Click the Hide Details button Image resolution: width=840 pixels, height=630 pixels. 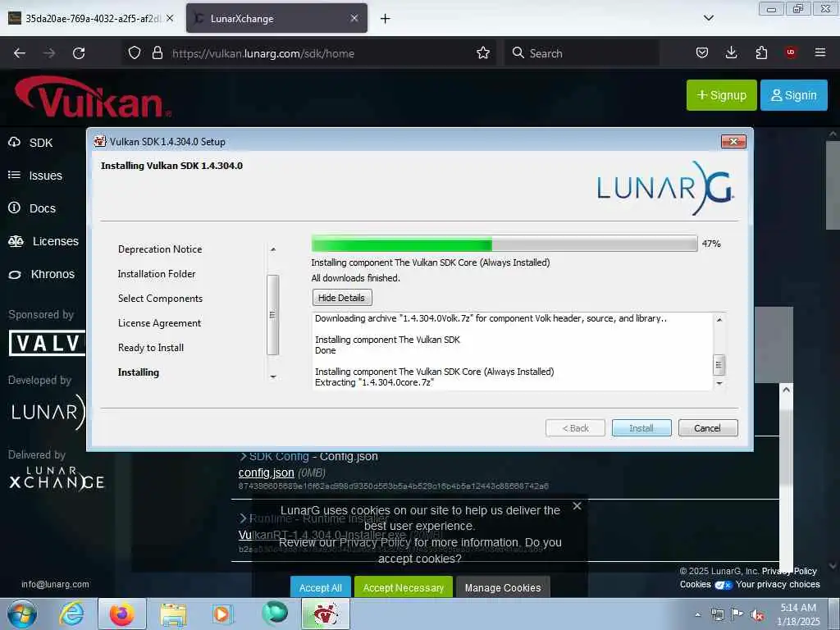(342, 297)
